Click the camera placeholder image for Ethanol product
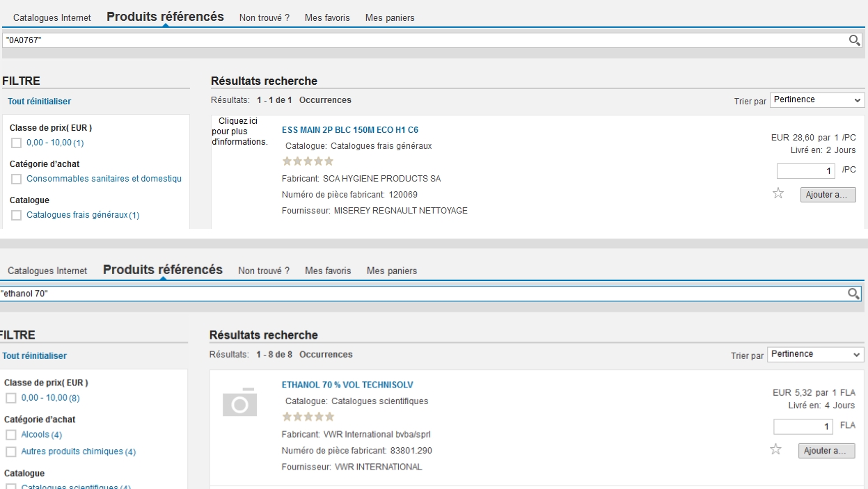 (x=239, y=402)
